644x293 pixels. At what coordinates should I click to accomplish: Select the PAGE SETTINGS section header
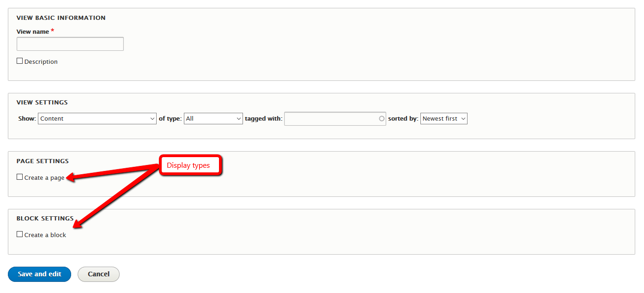click(x=42, y=161)
